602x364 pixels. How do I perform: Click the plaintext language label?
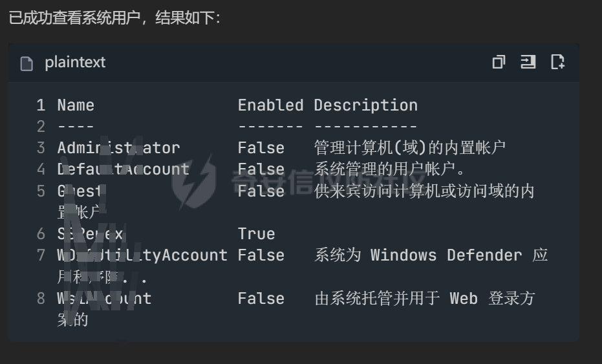pos(75,63)
